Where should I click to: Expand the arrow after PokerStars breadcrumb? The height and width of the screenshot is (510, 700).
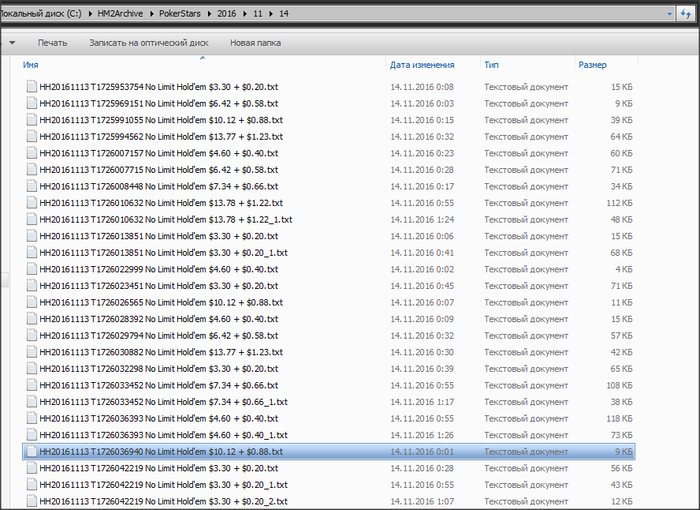point(209,14)
